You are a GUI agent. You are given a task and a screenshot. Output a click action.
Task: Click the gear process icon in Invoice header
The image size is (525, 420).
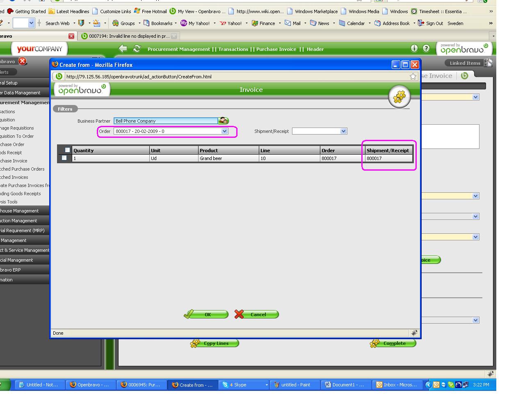[399, 97]
